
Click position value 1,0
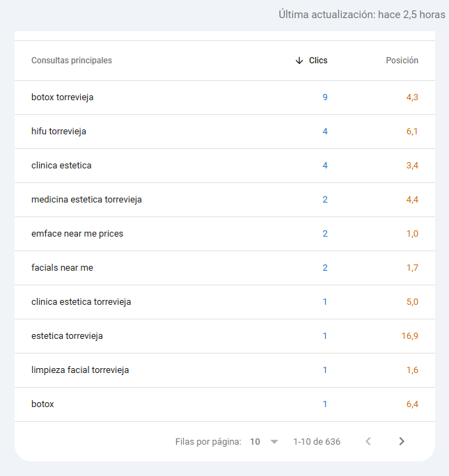[412, 234]
